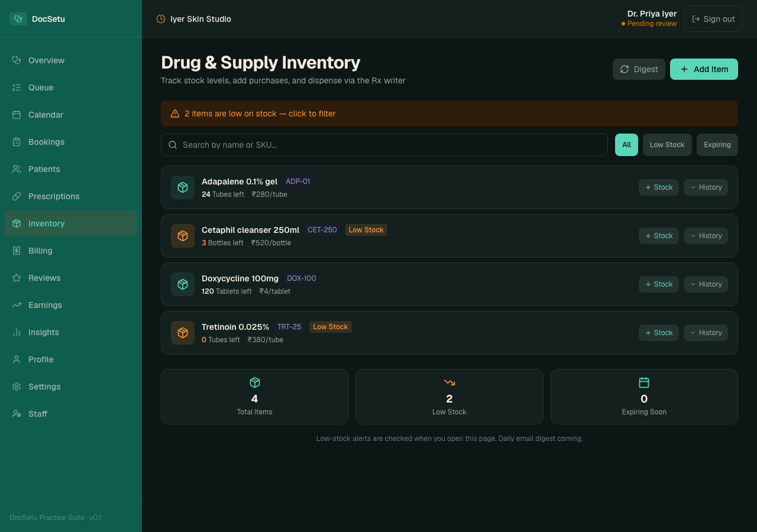Click the Doxycycline 100mg package icon
This screenshot has height=532, width=757.
pos(183,284)
